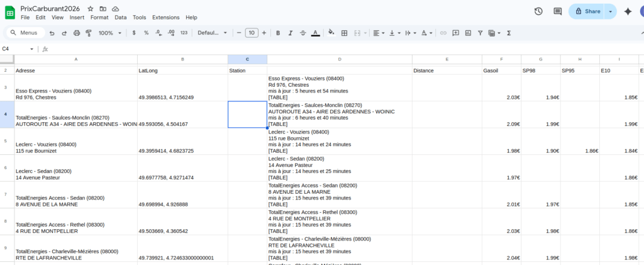The image size is (644, 265).
Task: Open the comments panel icon
Action: 557,11
